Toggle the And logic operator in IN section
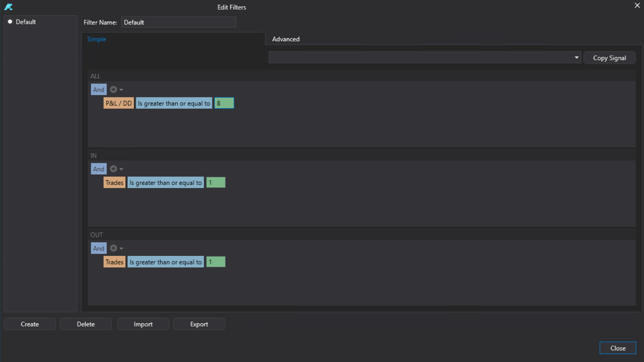 click(99, 168)
